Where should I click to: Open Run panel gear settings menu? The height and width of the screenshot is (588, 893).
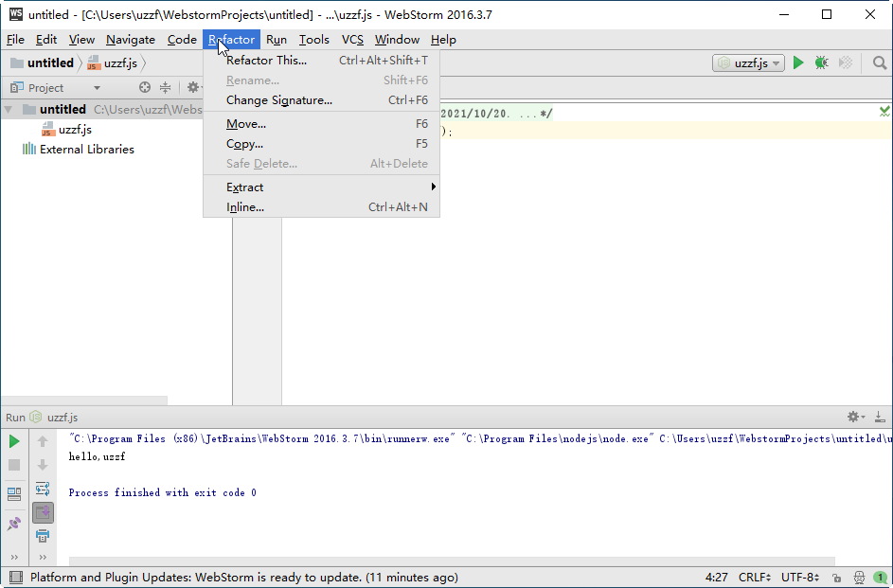click(x=855, y=417)
